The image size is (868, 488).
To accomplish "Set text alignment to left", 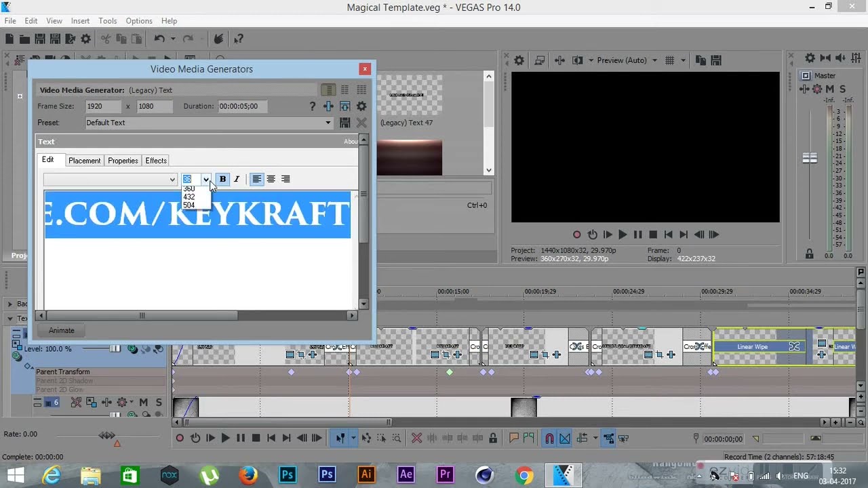I will tap(256, 179).
